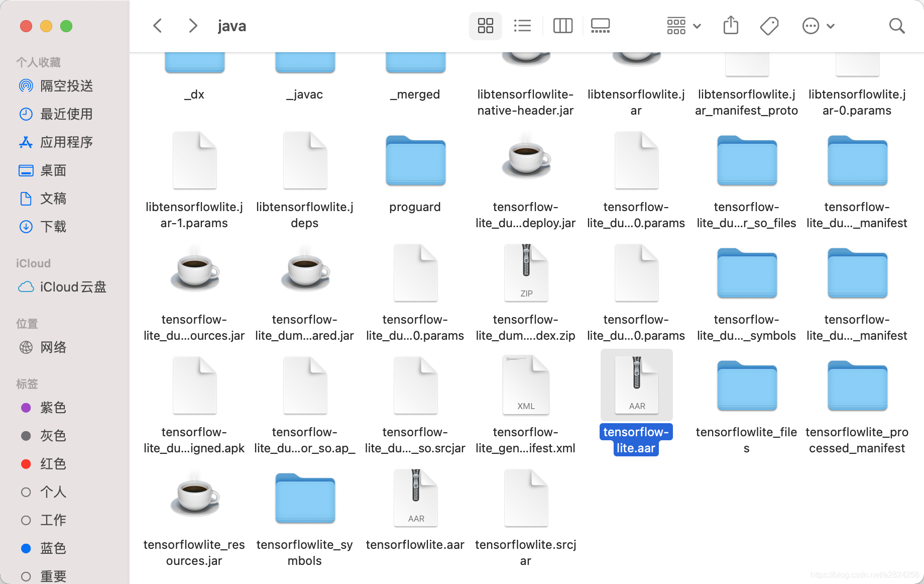Select tensorflow-lite_du..._so.srcjar file
This screenshot has width=924, height=584.
point(415,385)
